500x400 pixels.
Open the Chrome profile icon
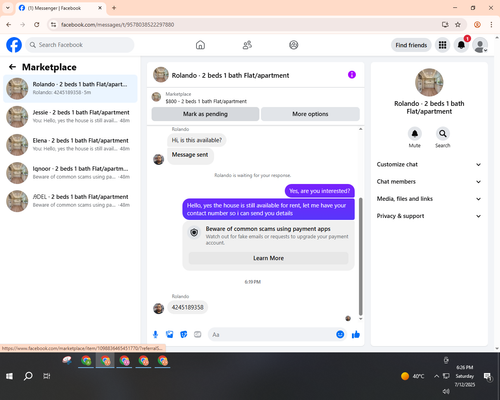pos(477,25)
